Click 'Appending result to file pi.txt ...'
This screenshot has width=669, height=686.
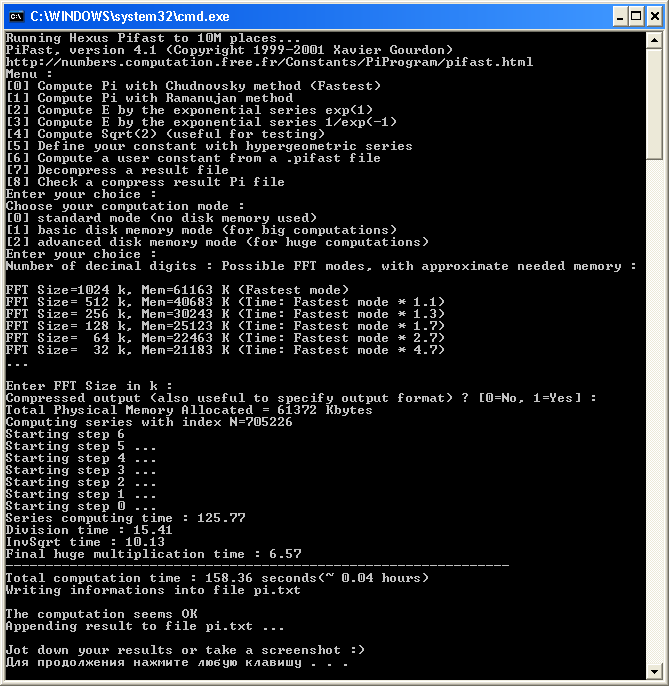[145, 626]
